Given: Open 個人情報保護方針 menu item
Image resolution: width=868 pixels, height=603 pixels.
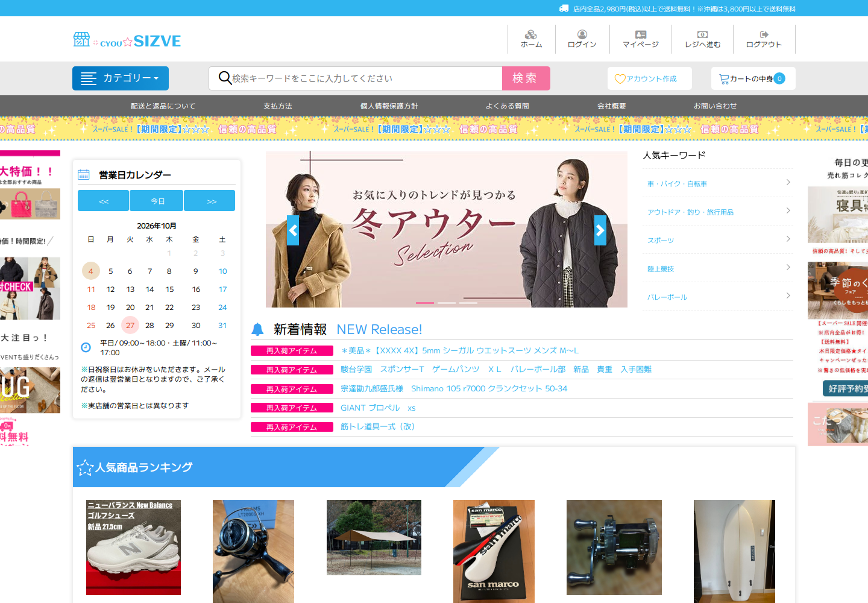Looking at the screenshot, I should click(x=389, y=106).
